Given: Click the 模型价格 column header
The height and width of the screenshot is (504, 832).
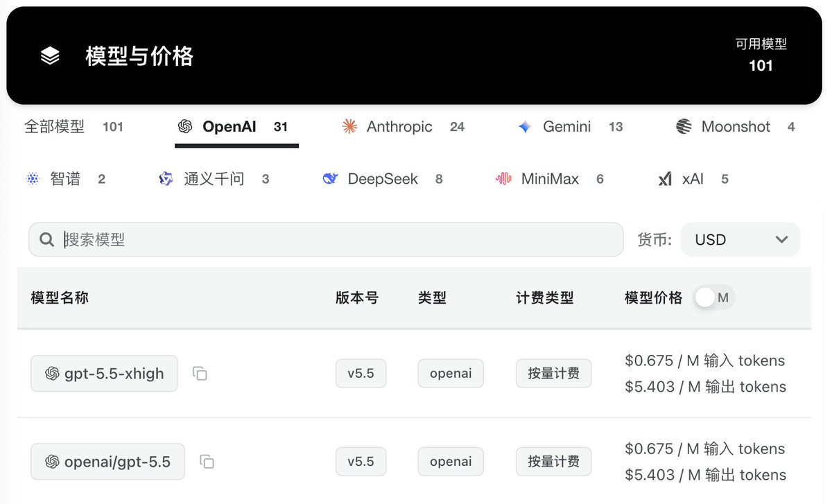Looking at the screenshot, I should pyautogui.click(x=654, y=298).
